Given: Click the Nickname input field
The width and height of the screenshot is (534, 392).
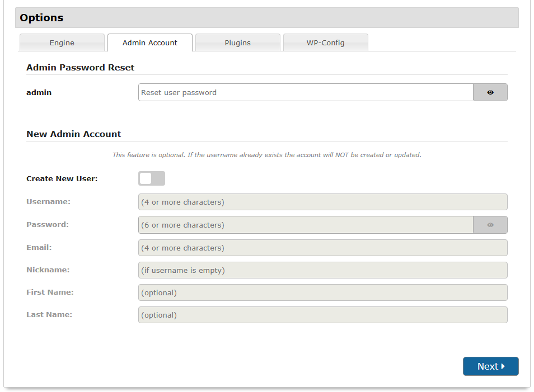Looking at the screenshot, I should [x=323, y=270].
